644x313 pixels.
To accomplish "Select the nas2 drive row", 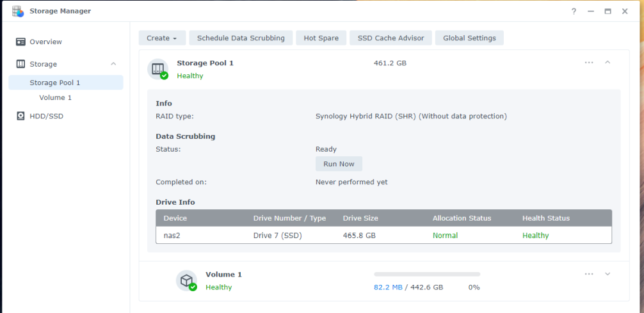I will [x=383, y=236].
